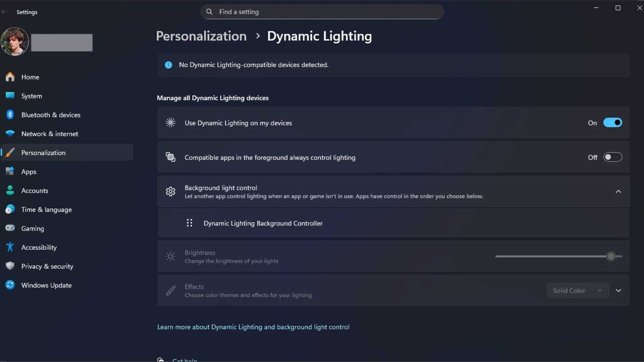Viewport: 644px width, 362px height.
Task: Open the Solid Color effects dropdown
Action: pos(577,290)
